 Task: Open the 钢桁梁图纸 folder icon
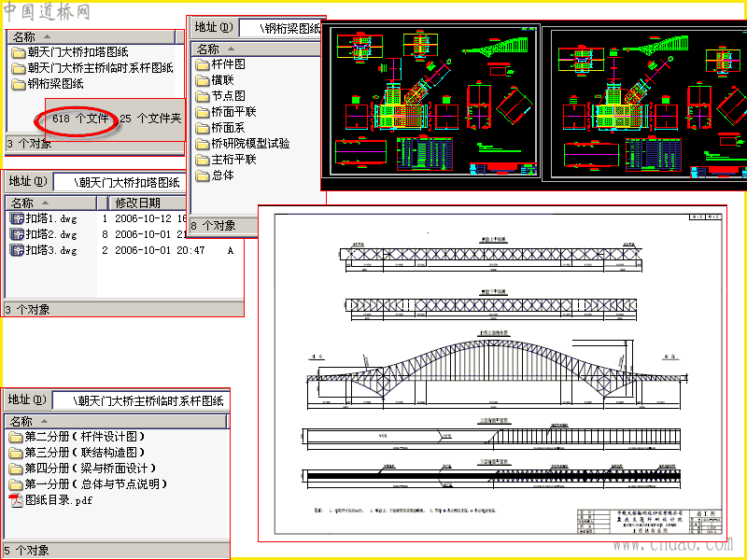(18, 84)
